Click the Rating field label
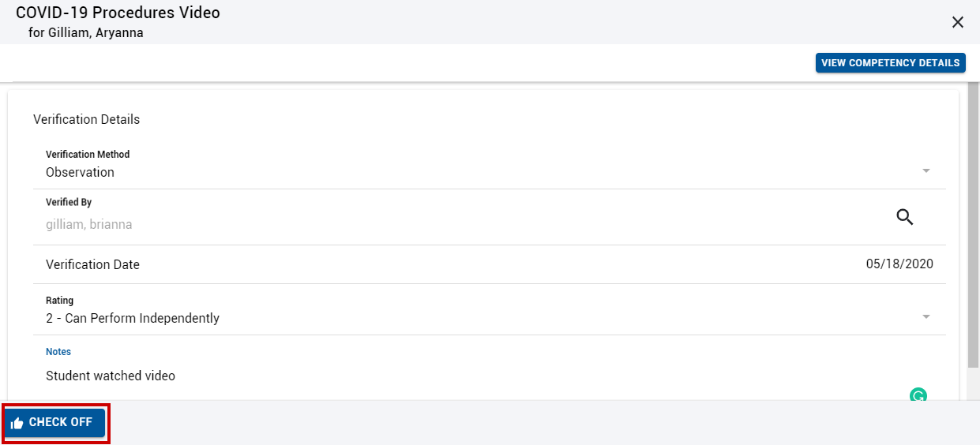 (x=59, y=301)
